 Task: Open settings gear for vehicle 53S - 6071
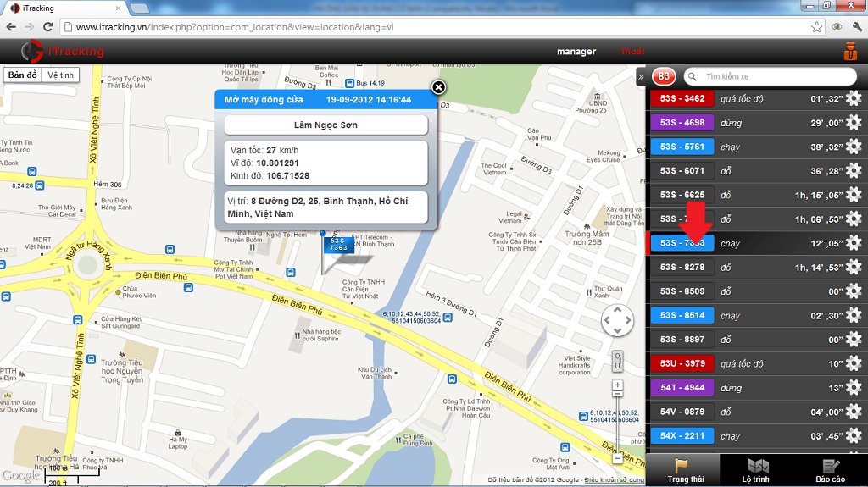click(x=854, y=170)
